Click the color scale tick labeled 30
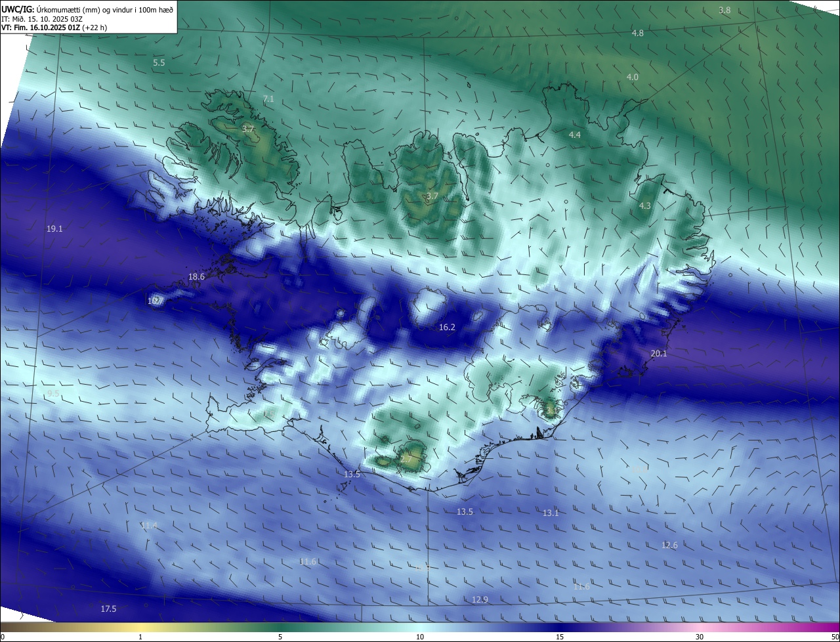This screenshot has height=642, width=840. click(700, 637)
